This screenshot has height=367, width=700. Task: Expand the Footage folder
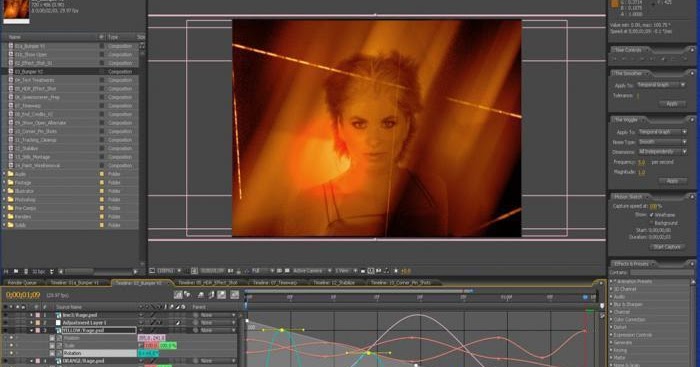[4, 183]
